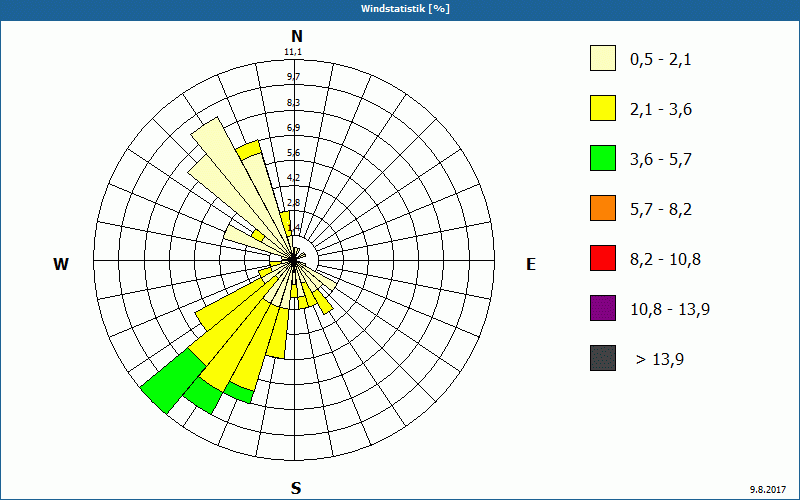Image resolution: width=800 pixels, height=500 pixels.
Task: Click the pale yellow 0,5 - 2,1 legend swatch
Action: (x=603, y=58)
